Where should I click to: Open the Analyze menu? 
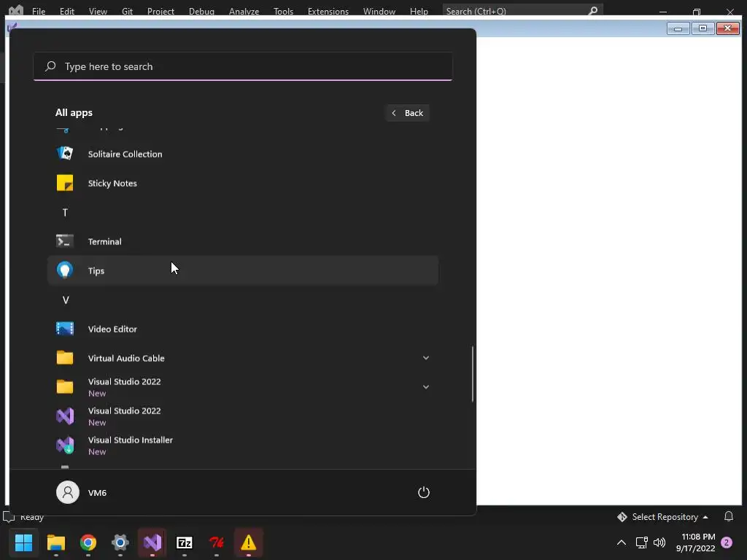244,11
